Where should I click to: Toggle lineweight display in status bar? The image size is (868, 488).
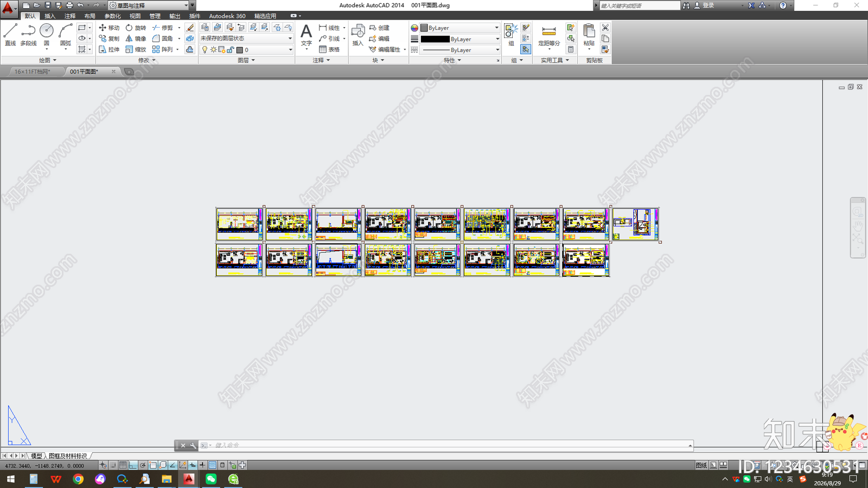[x=202, y=465]
